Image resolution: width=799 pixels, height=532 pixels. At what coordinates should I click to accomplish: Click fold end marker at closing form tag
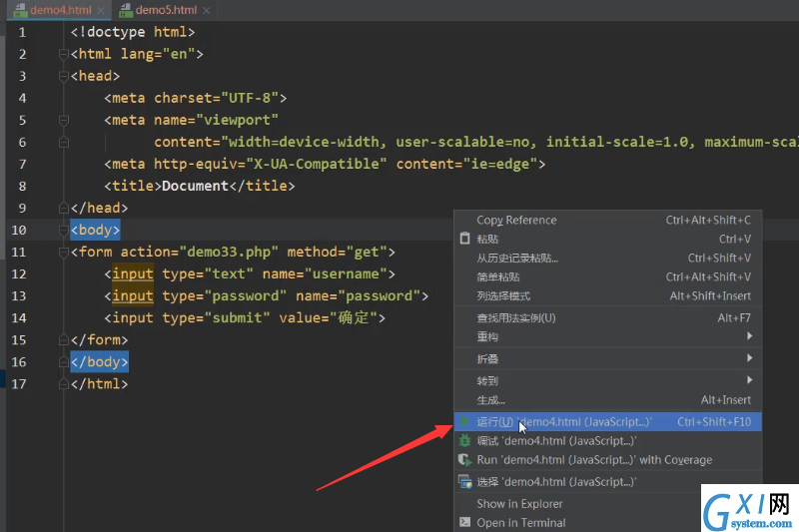(x=64, y=339)
